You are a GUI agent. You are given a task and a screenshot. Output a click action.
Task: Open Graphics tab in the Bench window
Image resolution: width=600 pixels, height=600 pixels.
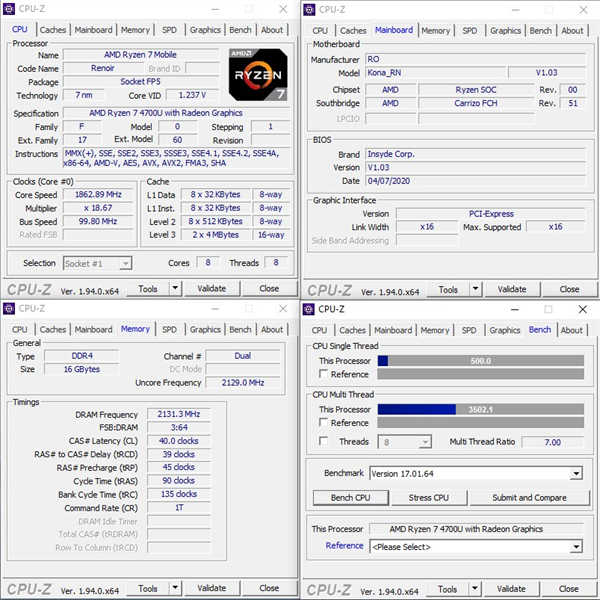[x=505, y=330]
